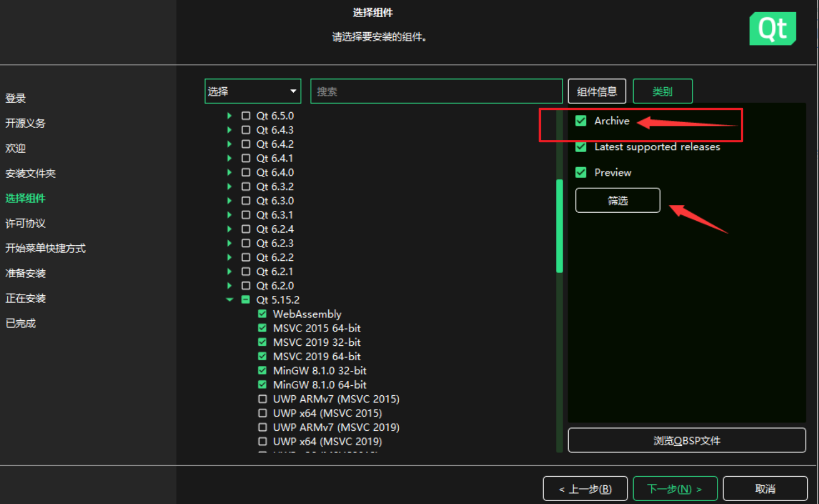Toggle the Qt 5.15.2 partial checkbox
Screen dimensions: 819x504
pyautogui.click(x=246, y=300)
